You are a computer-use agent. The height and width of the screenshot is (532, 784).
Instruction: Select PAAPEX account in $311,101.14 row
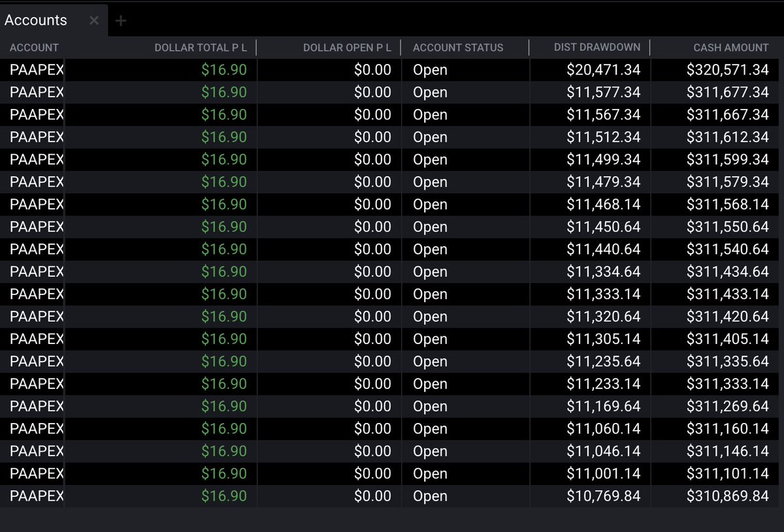(37, 473)
